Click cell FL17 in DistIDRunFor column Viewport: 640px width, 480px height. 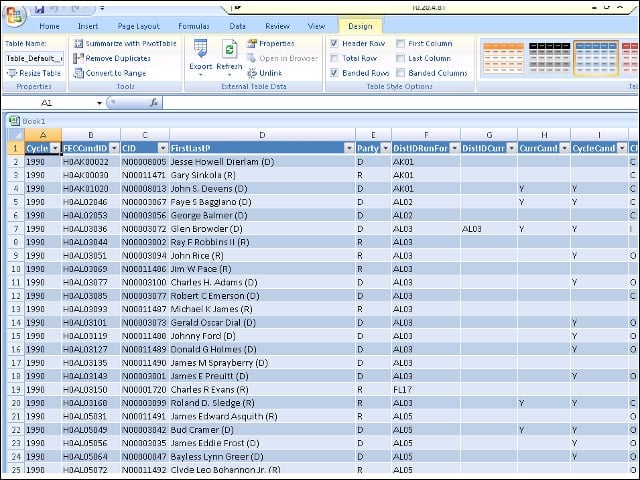click(x=426, y=389)
